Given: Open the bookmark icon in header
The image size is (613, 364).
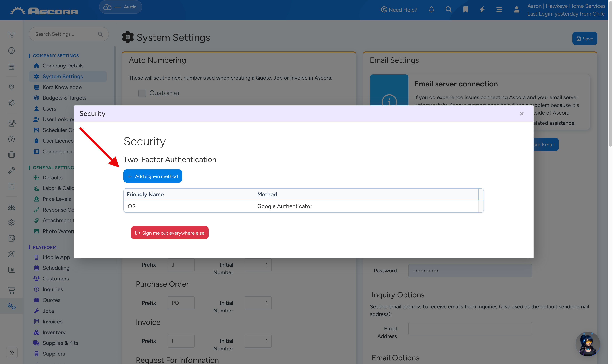Looking at the screenshot, I should tap(465, 10).
